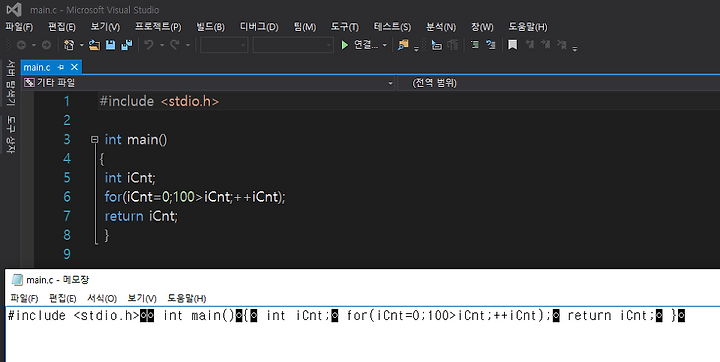Click the Visual Studio logo icon
This screenshot has height=362, width=720.
point(14,10)
